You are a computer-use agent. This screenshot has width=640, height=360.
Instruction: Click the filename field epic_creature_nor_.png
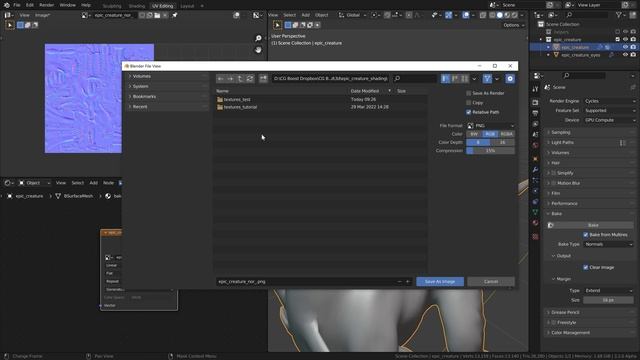point(306,282)
